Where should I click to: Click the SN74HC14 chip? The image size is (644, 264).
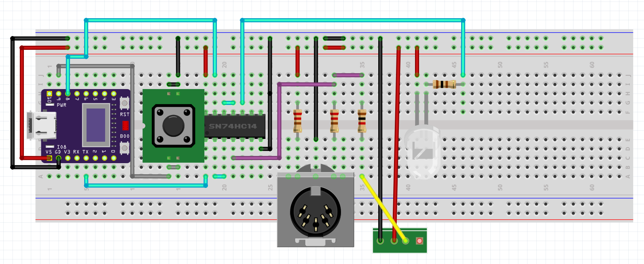coord(235,126)
